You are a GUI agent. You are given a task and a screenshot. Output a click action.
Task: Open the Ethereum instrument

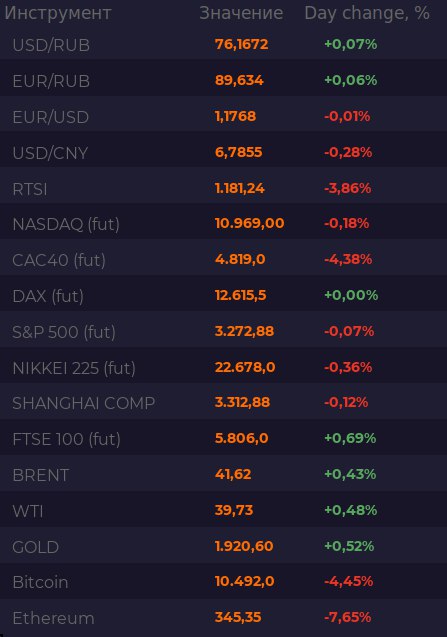click(53, 618)
